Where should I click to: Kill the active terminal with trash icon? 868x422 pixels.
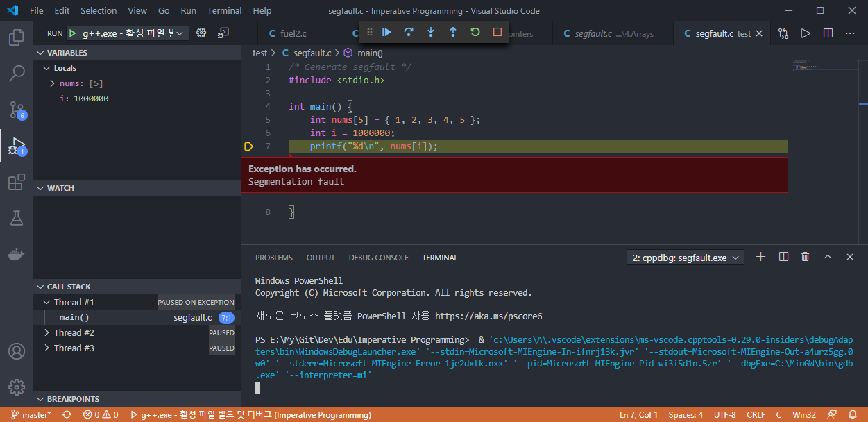(805, 256)
